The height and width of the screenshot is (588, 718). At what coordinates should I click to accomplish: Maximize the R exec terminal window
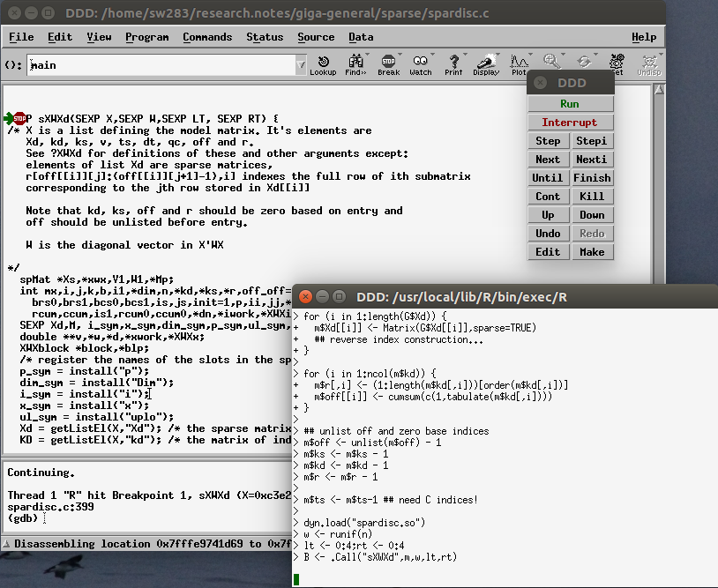coord(339,297)
